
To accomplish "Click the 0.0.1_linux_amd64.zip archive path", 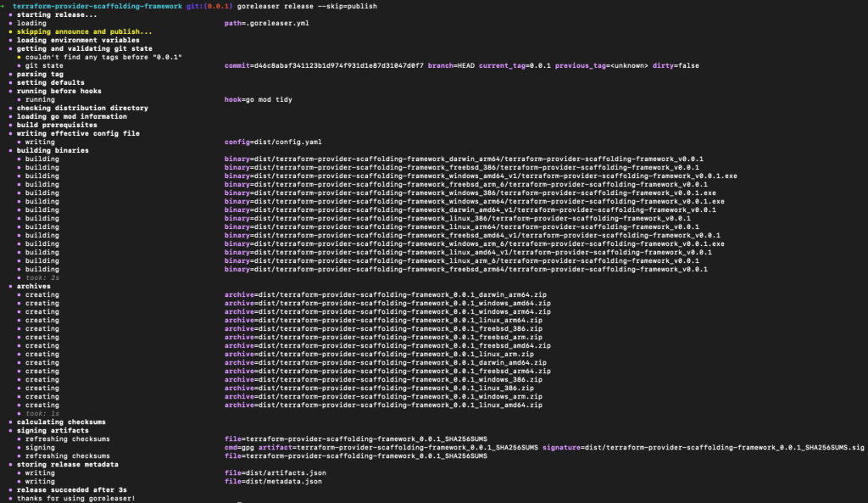I will (383, 405).
